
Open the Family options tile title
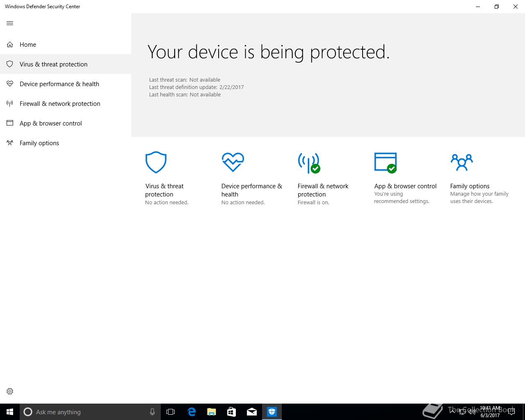click(x=470, y=186)
